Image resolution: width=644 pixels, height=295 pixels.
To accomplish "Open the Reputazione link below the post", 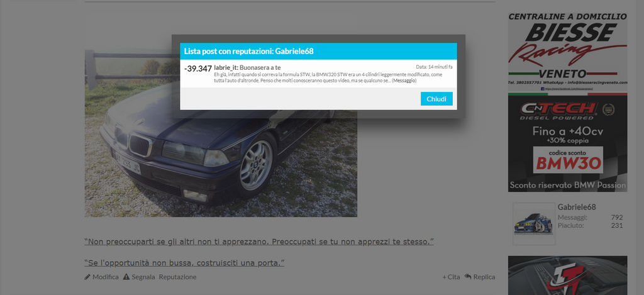I will click(x=177, y=277).
